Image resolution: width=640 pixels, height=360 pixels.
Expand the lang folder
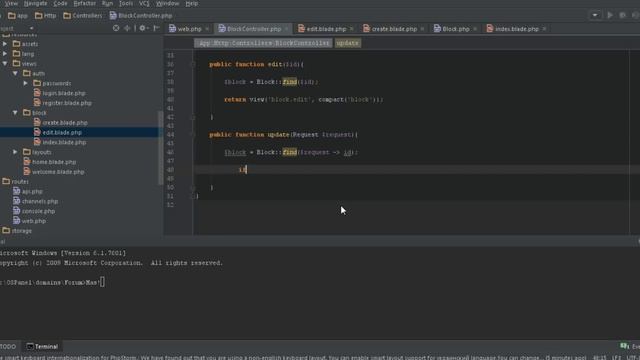pos(5,53)
